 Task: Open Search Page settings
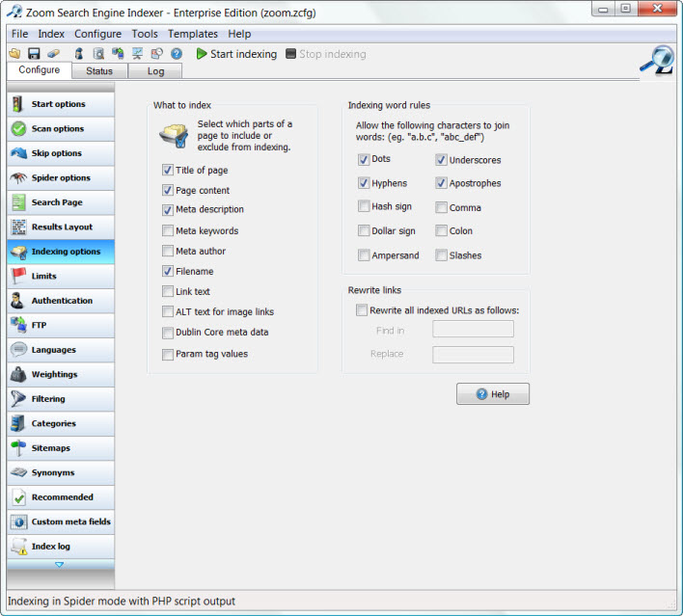61,202
